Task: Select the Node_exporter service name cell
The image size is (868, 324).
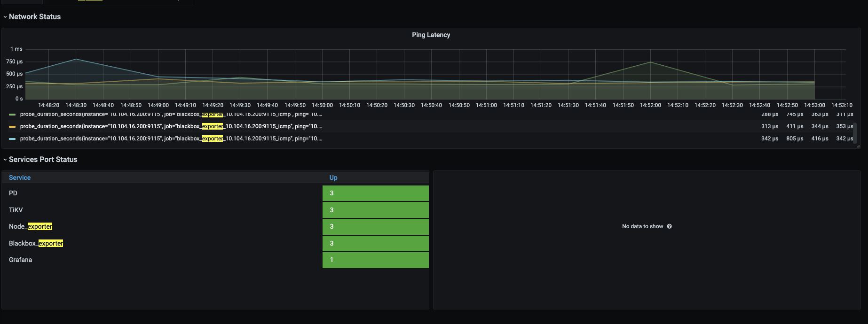Action: 31,226
